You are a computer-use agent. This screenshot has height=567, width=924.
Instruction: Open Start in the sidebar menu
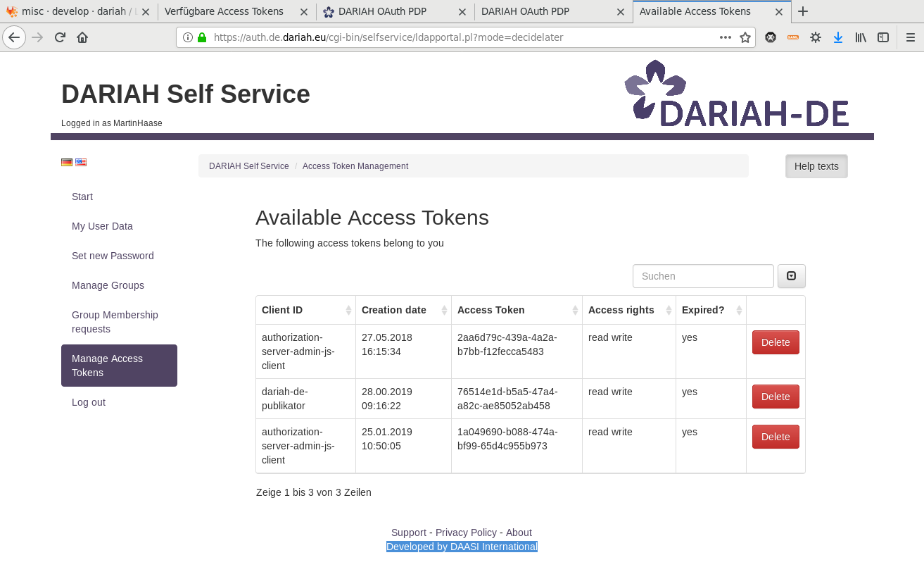[x=119, y=197]
